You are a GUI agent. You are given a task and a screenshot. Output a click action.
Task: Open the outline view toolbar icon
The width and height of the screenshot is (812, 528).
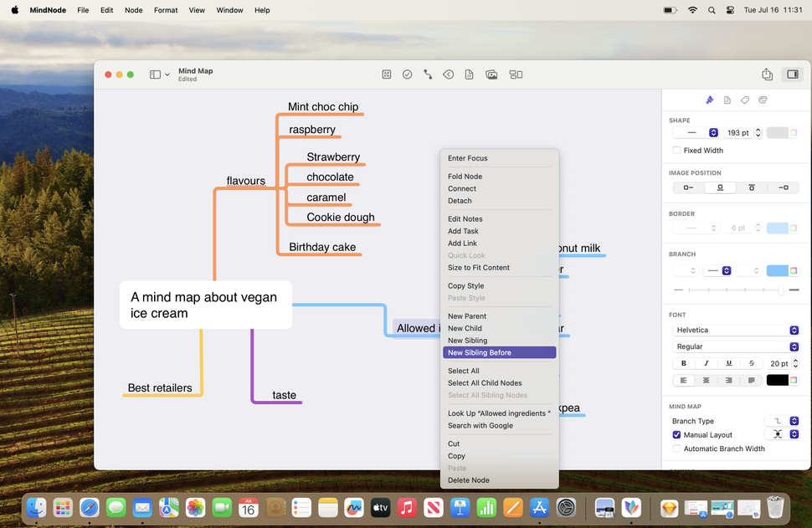point(516,74)
